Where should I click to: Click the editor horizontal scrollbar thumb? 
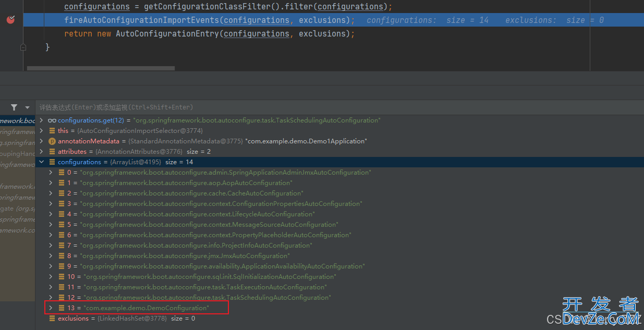coord(101,68)
